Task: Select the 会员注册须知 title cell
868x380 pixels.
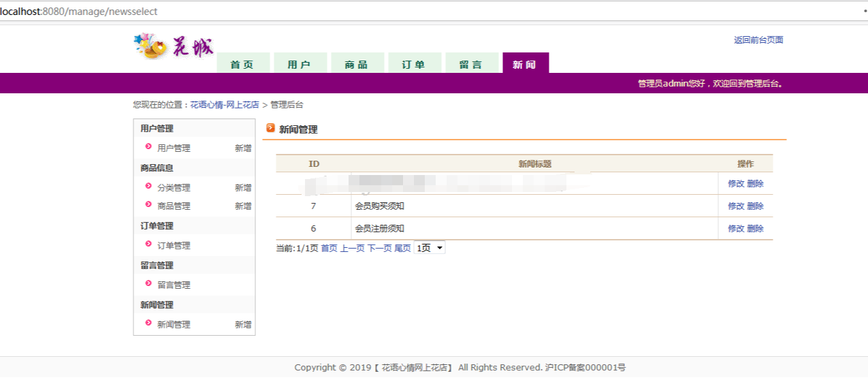Action: [534, 228]
